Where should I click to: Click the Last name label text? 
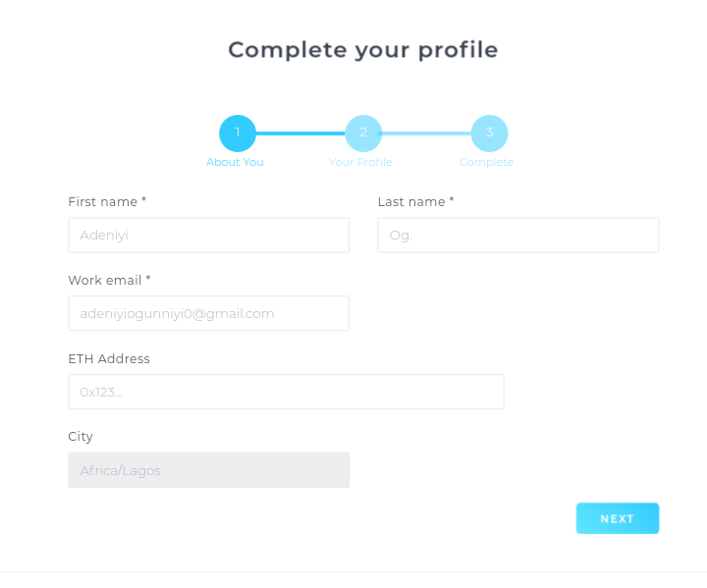[x=415, y=201]
